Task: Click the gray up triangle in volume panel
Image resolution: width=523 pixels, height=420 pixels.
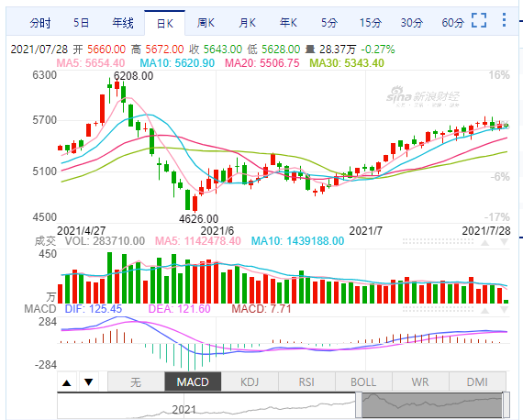Action: (x=485, y=242)
